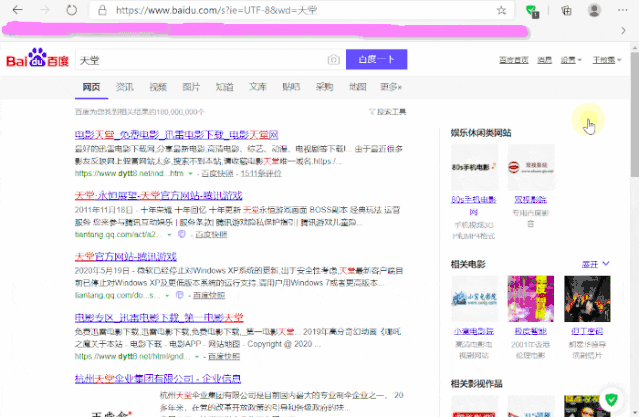
Task: Switch to the 图片 search tab
Action: 191,87
